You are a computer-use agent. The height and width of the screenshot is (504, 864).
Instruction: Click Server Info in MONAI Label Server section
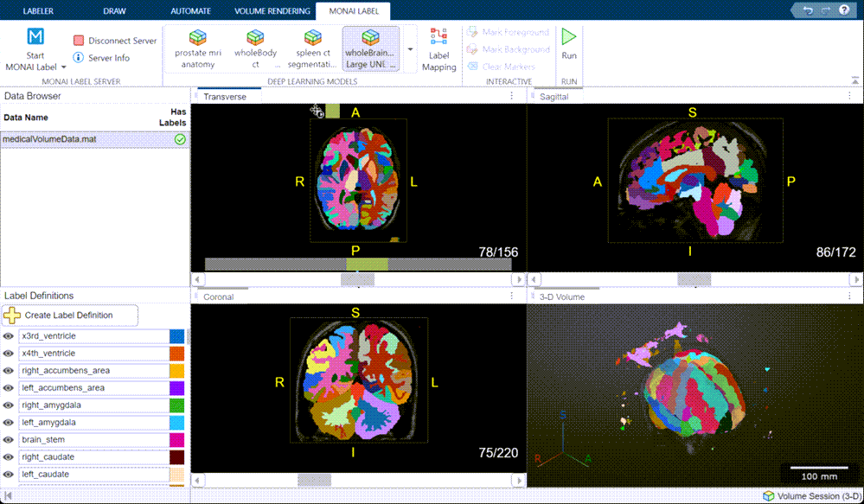coord(102,58)
